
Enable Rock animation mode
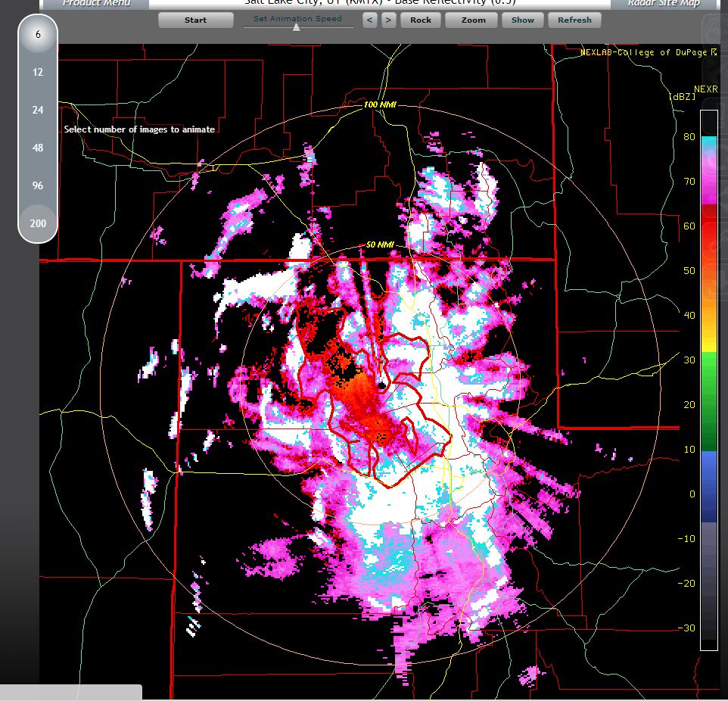pos(421,20)
